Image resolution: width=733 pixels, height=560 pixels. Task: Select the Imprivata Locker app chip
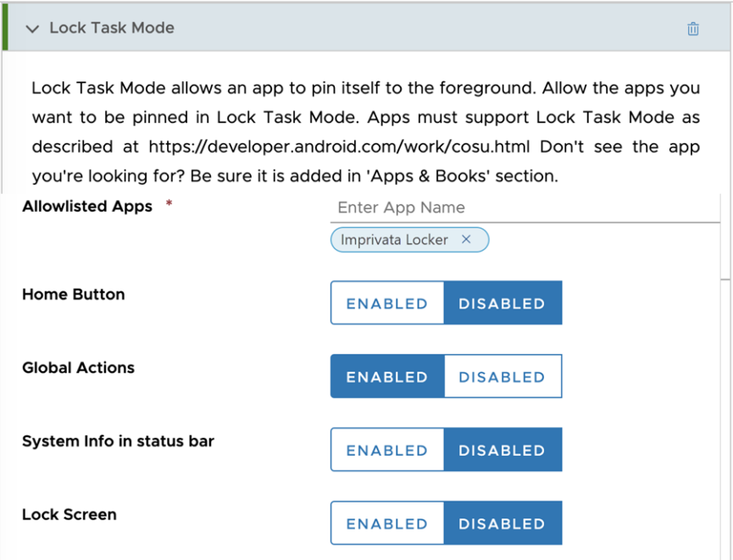pos(398,240)
